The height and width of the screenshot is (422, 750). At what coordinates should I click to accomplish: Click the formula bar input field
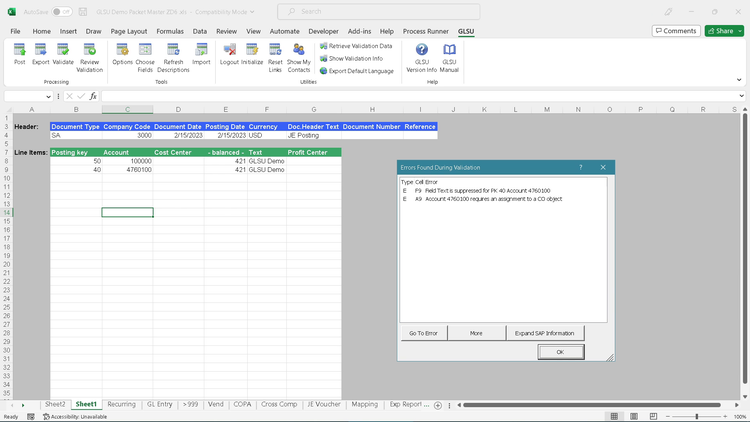pos(419,96)
